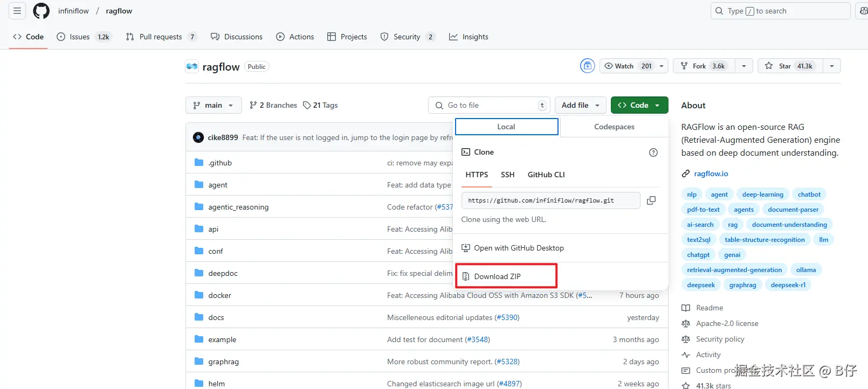Open the Projects tab
Viewport: 868px width, 389px height.
coord(347,37)
